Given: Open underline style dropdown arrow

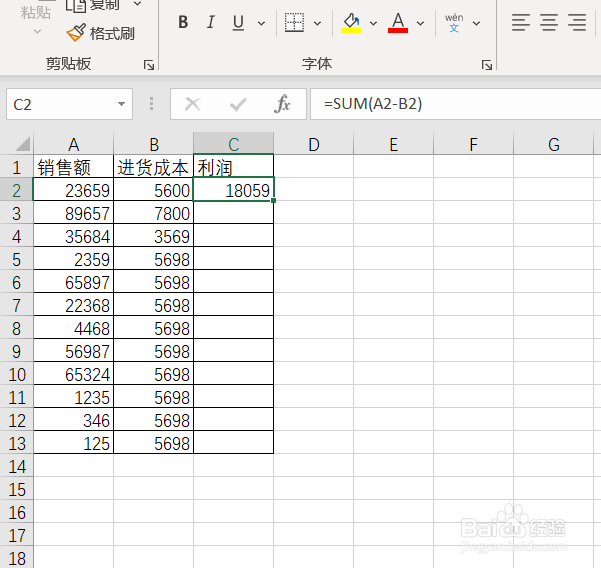Looking at the screenshot, I should click(261, 23).
